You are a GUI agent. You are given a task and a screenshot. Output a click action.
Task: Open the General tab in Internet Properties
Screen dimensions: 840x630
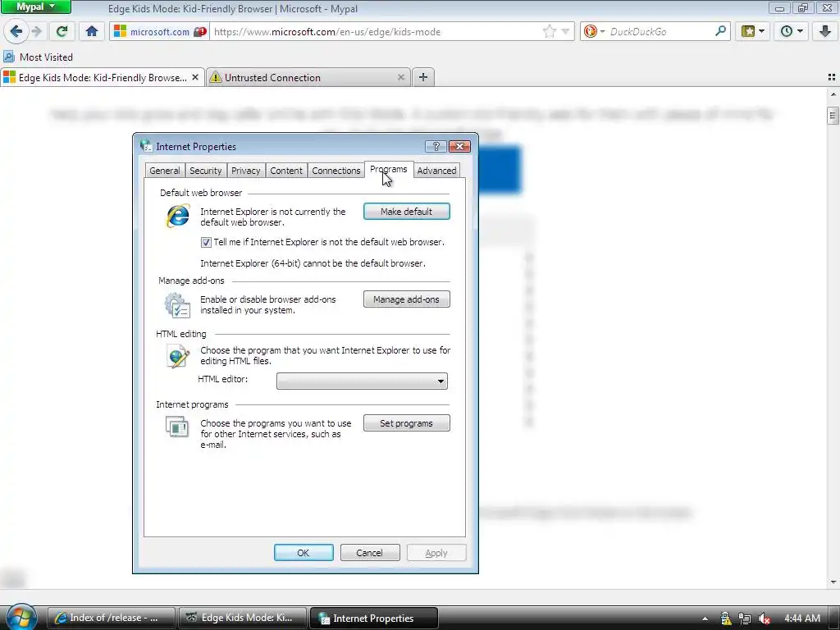click(164, 171)
